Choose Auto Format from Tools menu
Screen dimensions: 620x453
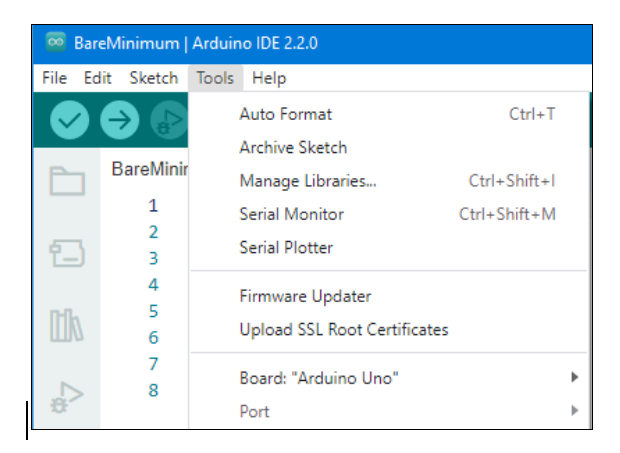[x=388, y=114]
